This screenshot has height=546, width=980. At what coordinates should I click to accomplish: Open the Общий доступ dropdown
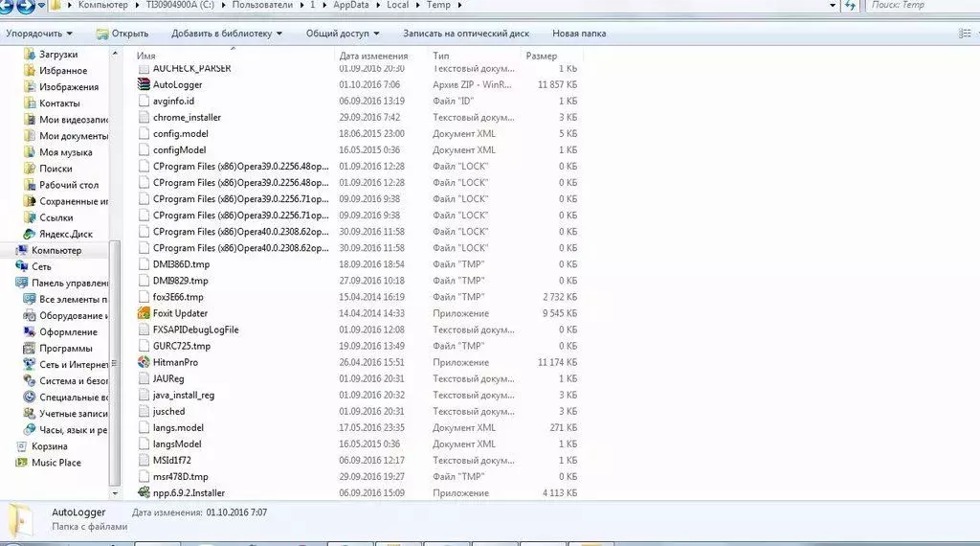click(343, 34)
